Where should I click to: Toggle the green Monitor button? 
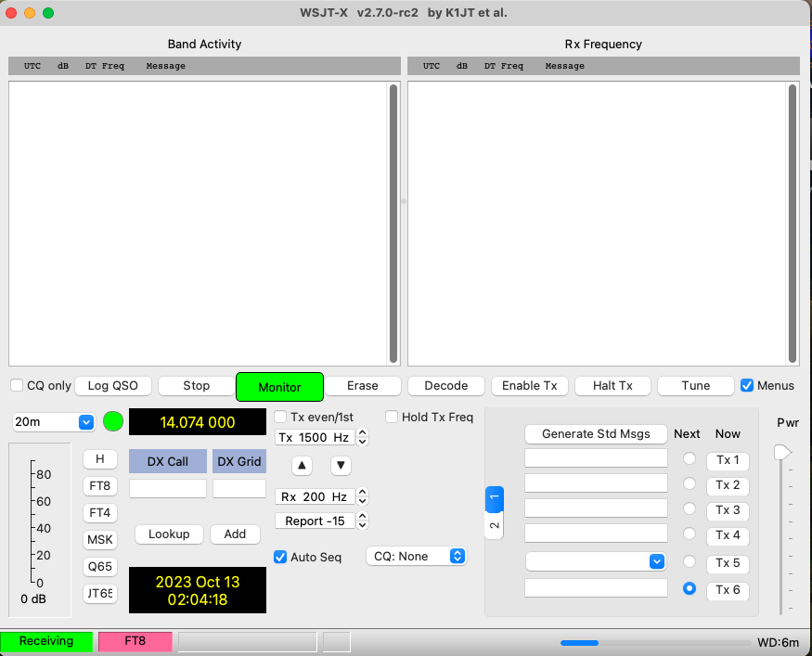pyautogui.click(x=279, y=387)
